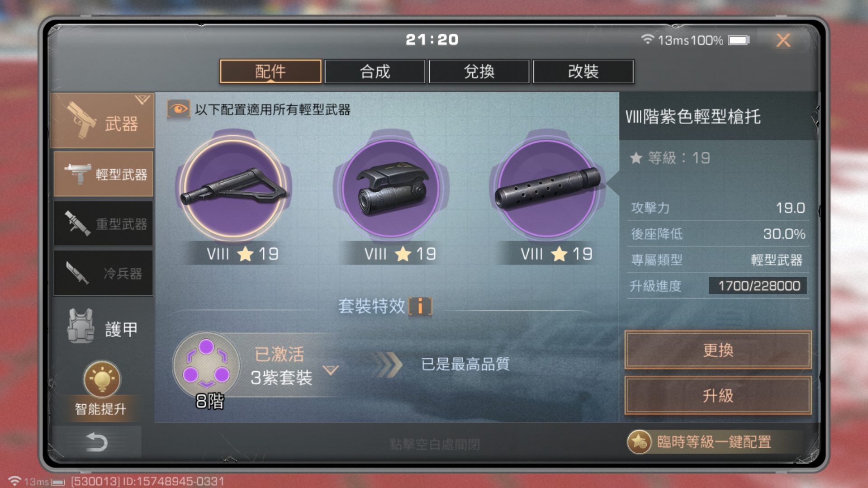This screenshot has height=488, width=868.
Task: Select 重型武器 in sidebar
Action: pyautogui.click(x=103, y=224)
